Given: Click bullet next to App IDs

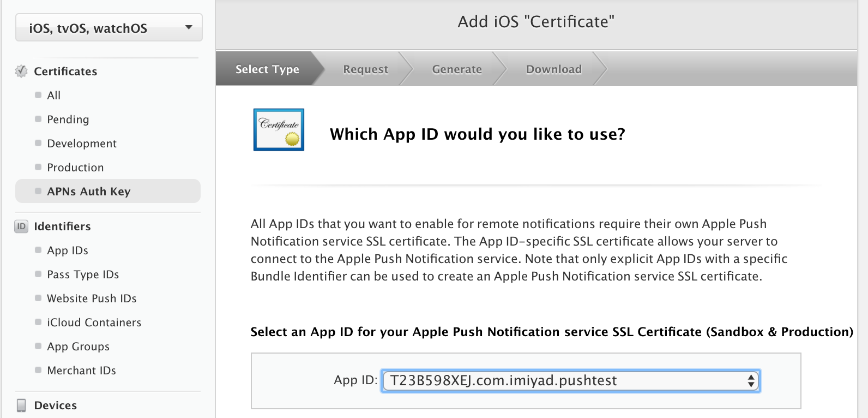Looking at the screenshot, I should [38, 250].
